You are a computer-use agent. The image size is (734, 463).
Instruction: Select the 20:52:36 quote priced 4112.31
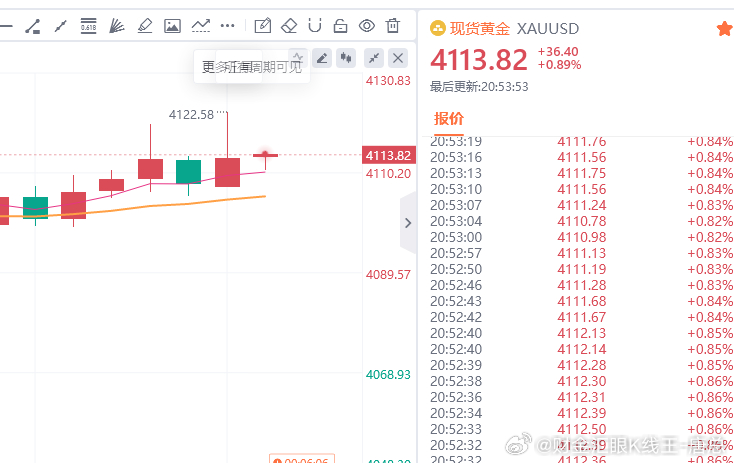tap(581, 397)
